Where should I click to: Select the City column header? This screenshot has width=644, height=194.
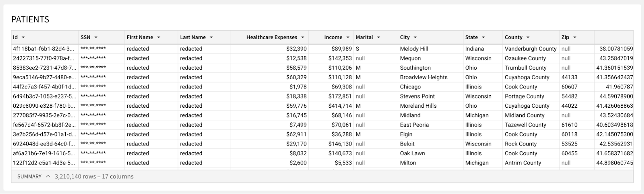[x=431, y=37]
